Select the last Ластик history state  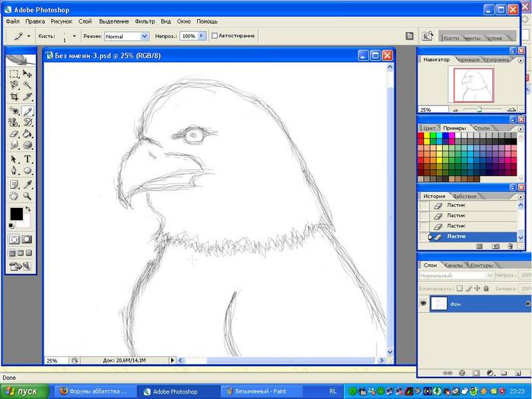click(x=456, y=237)
